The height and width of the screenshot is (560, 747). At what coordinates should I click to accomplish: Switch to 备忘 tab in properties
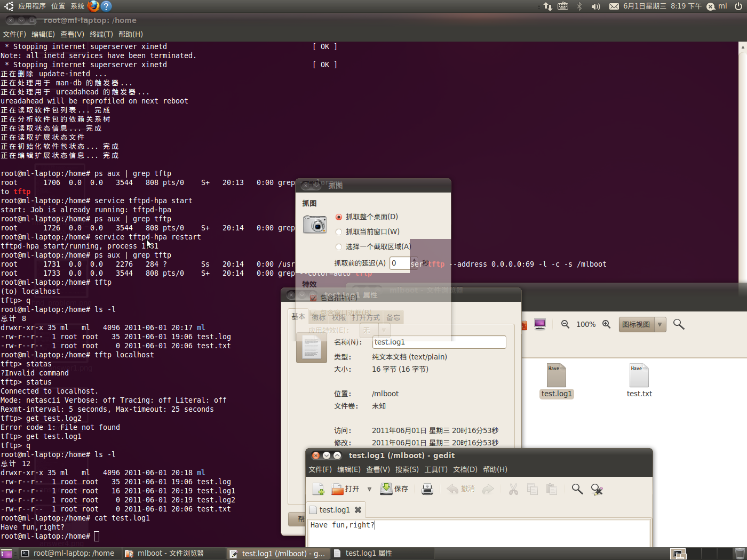coord(393,317)
